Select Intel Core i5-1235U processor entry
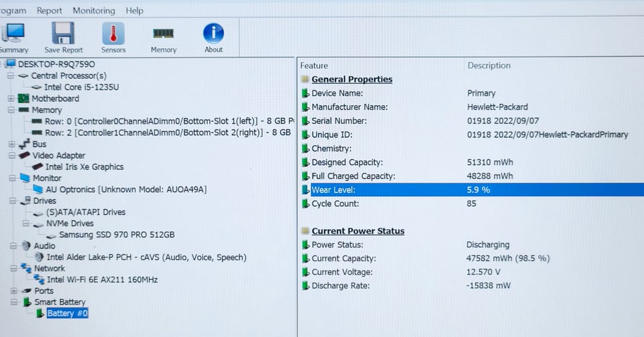The width and height of the screenshot is (644, 337). (x=81, y=87)
